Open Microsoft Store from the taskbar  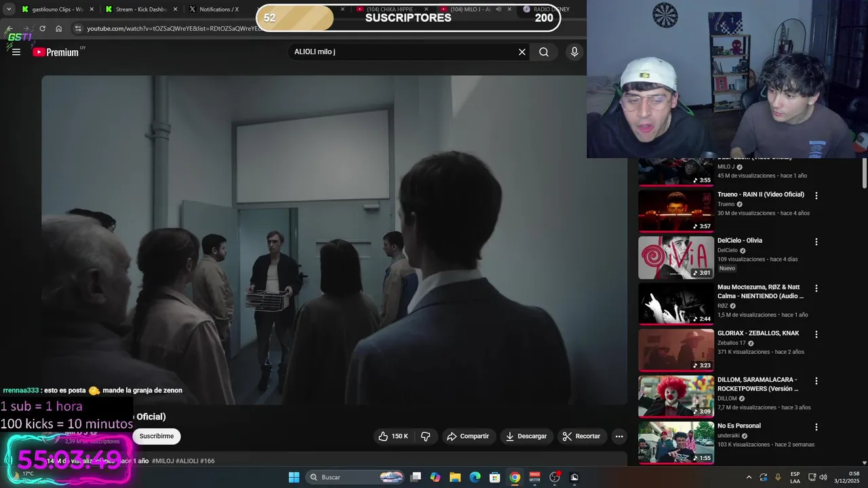(495, 477)
